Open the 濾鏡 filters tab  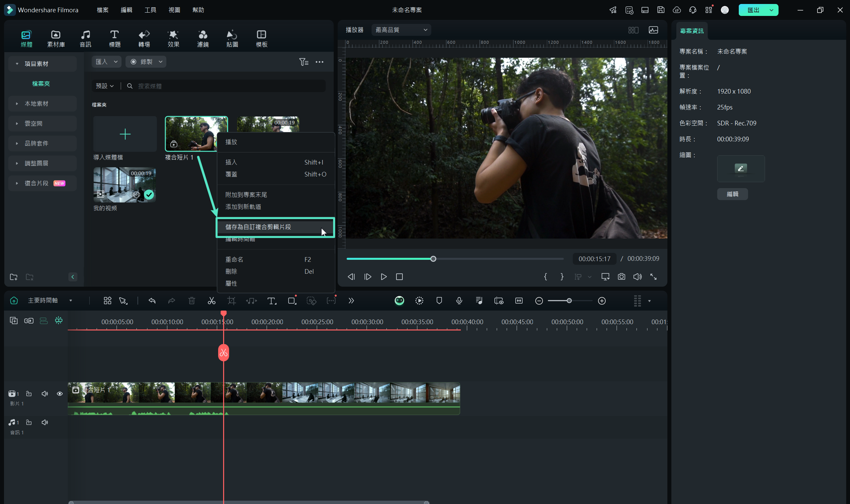point(203,39)
